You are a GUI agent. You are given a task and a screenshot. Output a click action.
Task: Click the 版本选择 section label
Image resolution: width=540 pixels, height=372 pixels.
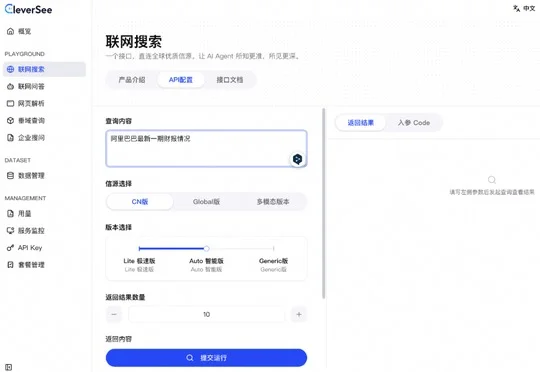pos(118,227)
